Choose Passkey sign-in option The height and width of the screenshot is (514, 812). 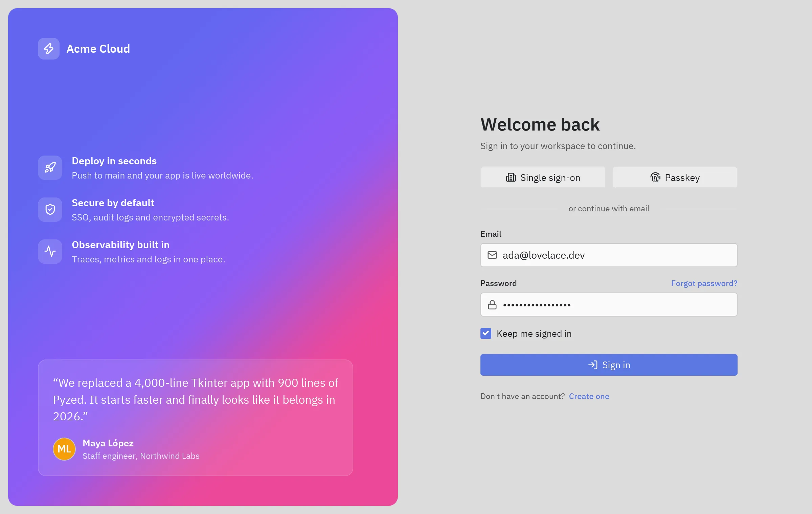click(x=675, y=178)
